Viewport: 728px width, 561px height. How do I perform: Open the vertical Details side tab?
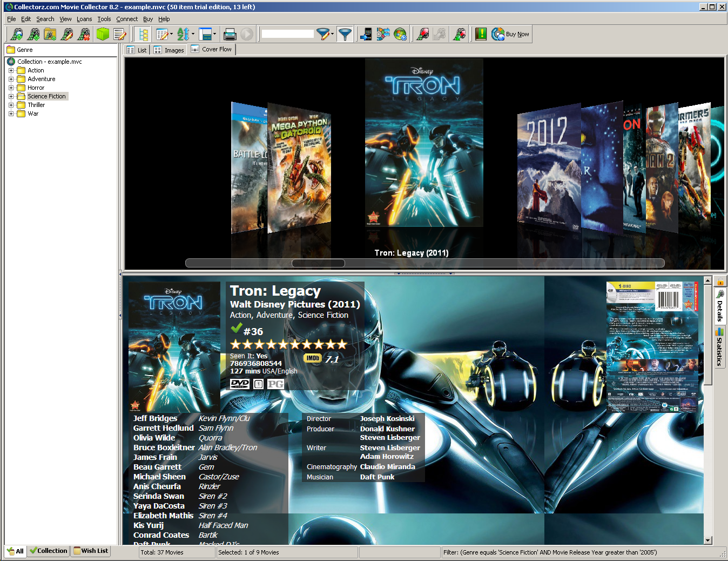[x=720, y=306]
